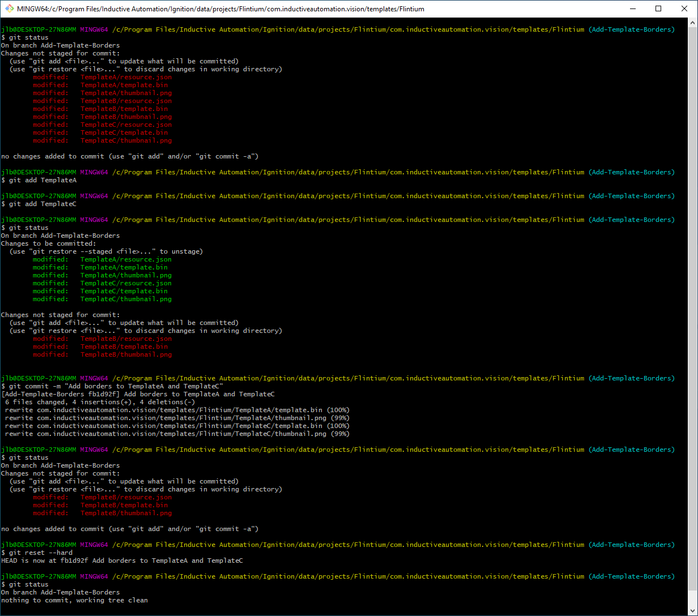The height and width of the screenshot is (616, 698).
Task: Click green staged TemplateA/template.bin entry
Action: click(x=100, y=267)
